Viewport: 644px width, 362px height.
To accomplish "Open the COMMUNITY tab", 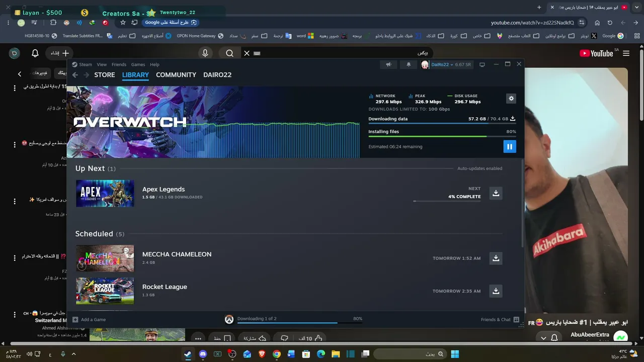I will 176,75.
